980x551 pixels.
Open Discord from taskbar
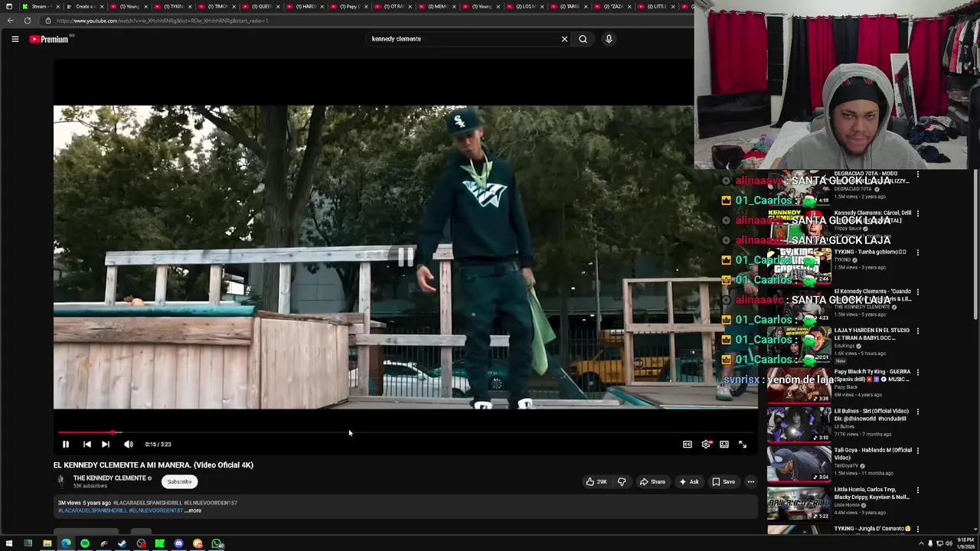[178, 544]
